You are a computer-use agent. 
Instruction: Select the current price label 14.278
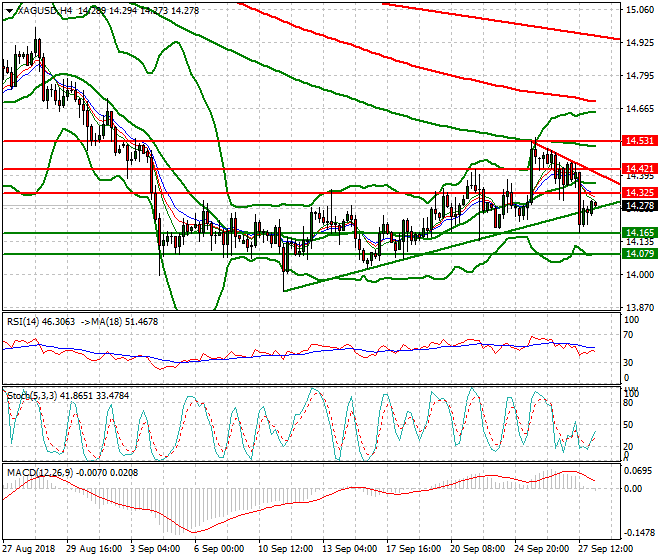pyautogui.click(x=640, y=206)
